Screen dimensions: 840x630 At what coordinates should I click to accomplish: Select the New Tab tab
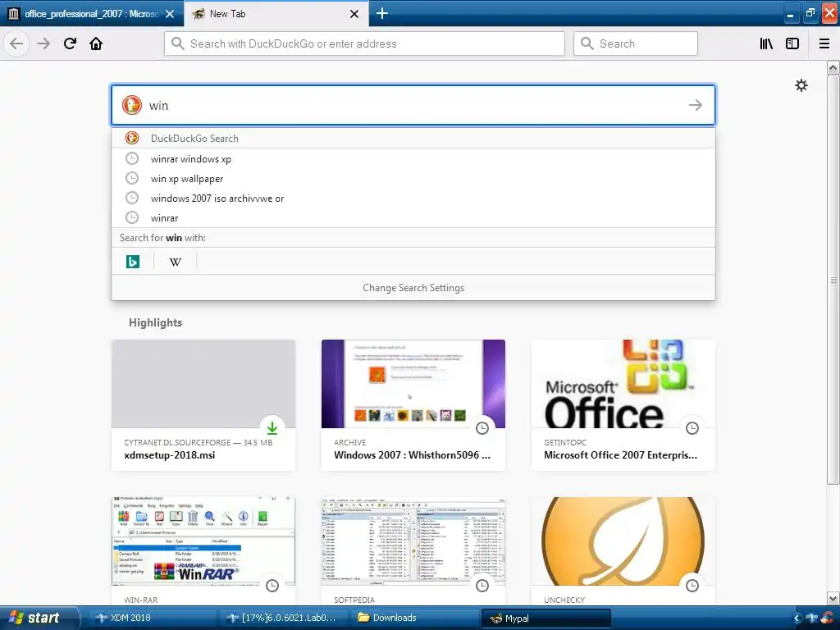276,14
